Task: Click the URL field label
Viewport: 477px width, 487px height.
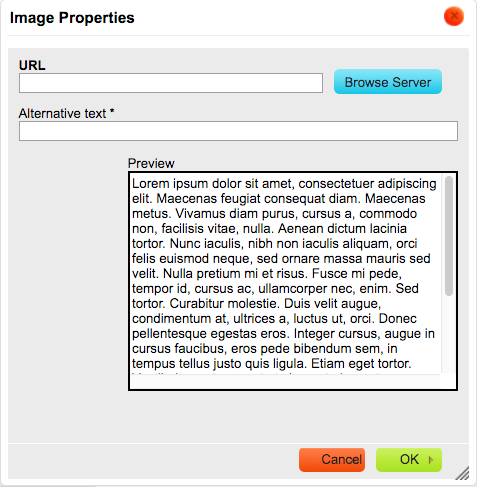Action: click(x=32, y=65)
